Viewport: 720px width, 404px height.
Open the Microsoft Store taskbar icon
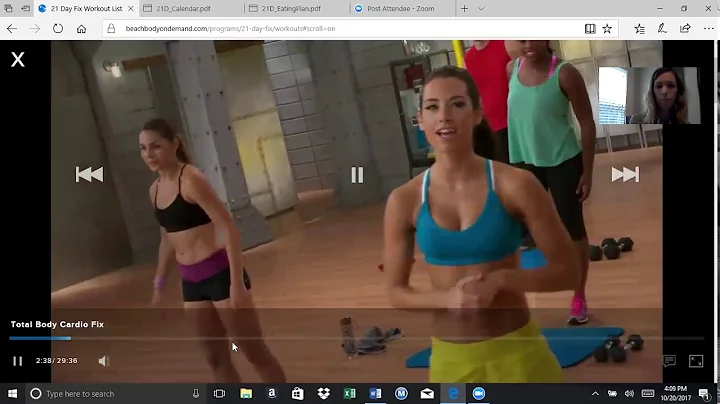pos(298,393)
